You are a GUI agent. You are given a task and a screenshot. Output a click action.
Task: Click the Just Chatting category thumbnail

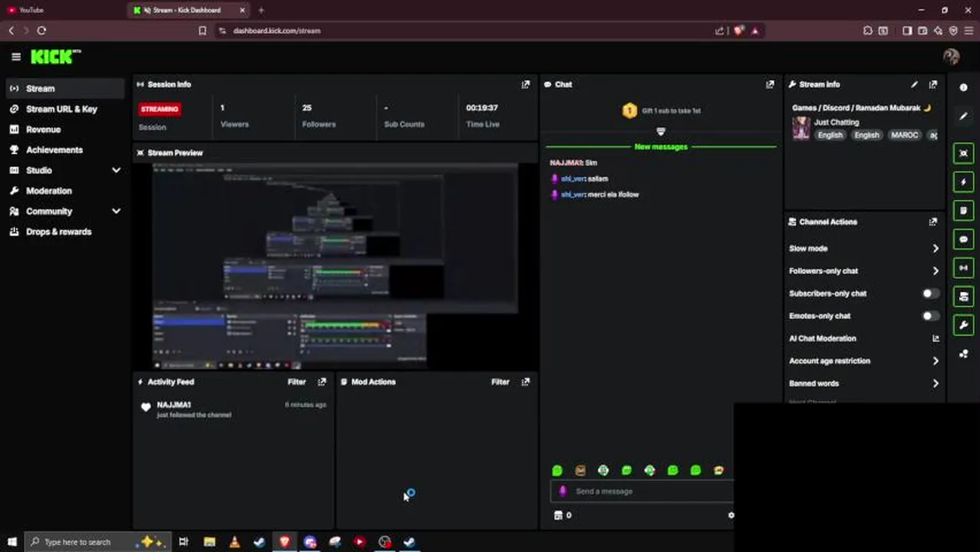click(801, 128)
